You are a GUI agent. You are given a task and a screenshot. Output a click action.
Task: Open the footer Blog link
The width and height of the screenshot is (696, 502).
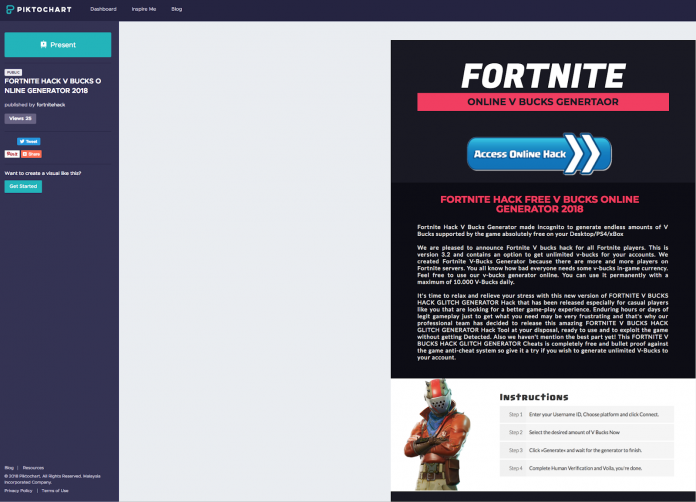(9, 468)
